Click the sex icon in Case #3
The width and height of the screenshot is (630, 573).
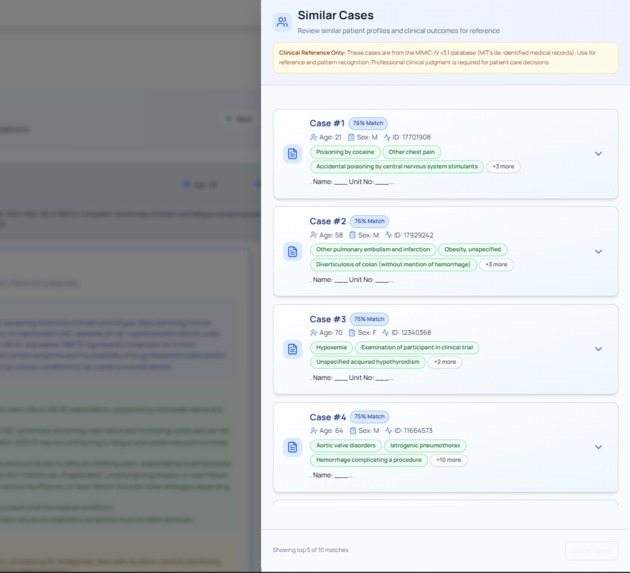[x=352, y=333]
